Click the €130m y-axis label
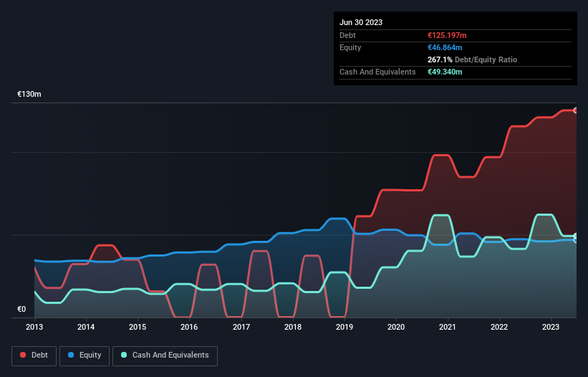 (x=29, y=94)
